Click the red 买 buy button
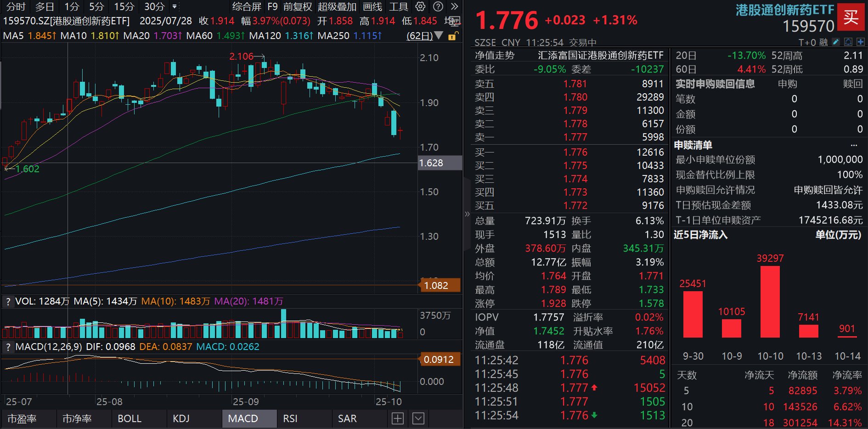The height and width of the screenshot is (429, 868). 852,17
